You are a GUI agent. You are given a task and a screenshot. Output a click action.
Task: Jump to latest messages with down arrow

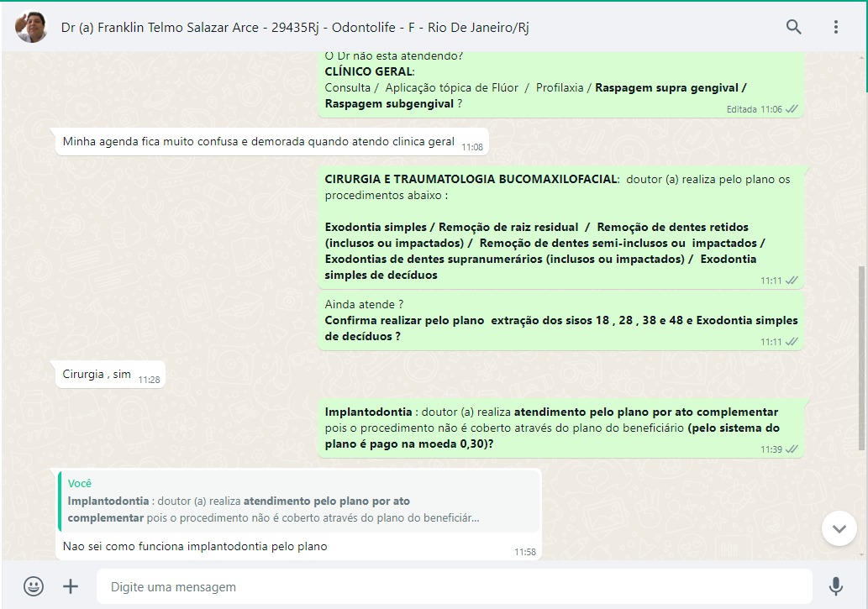[x=839, y=528]
